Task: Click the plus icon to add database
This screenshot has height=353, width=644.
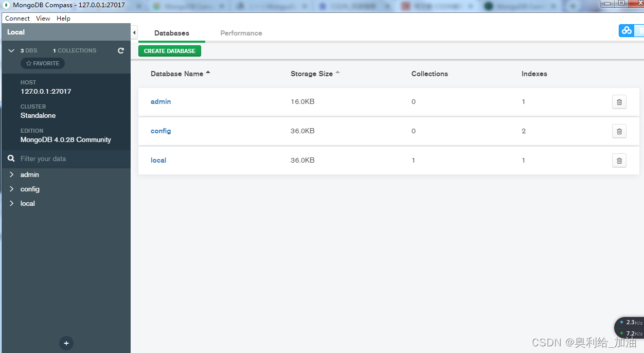Action: point(66,343)
